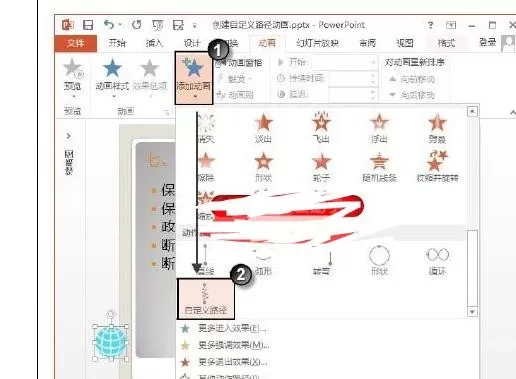The image size is (516, 379).
Task: Choose the 浮出 exit effect
Action: [x=379, y=128]
